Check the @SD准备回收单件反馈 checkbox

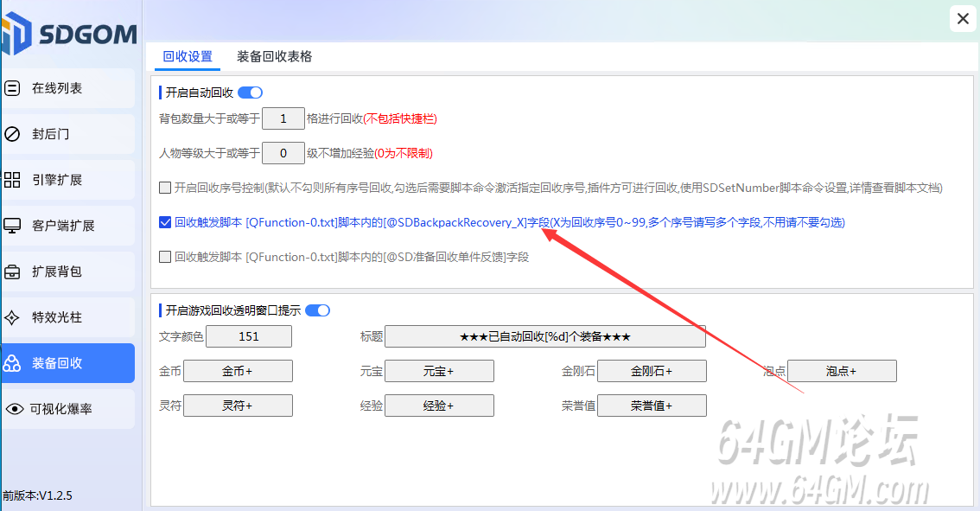point(165,257)
